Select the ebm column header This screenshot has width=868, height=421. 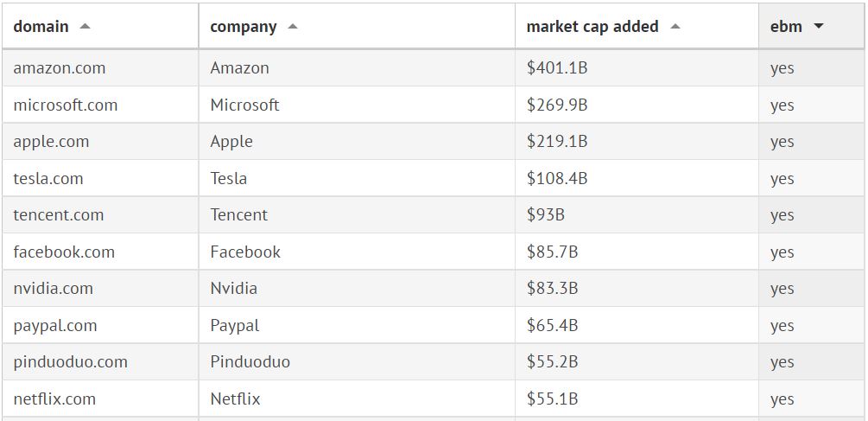tap(786, 27)
